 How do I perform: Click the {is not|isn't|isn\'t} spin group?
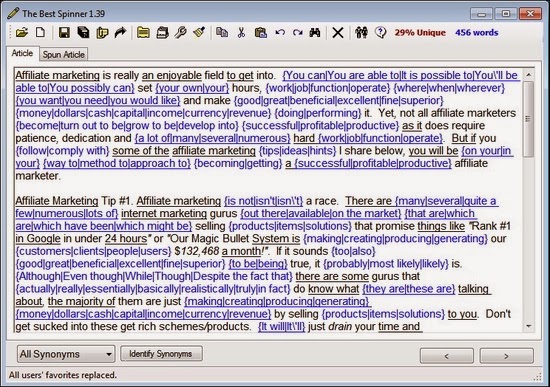[263, 201]
